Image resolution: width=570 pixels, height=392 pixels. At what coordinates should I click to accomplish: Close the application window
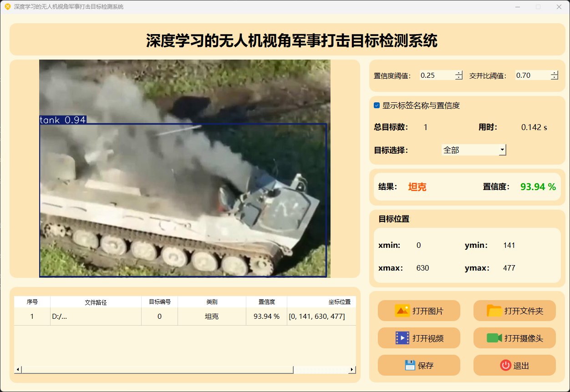[x=559, y=7]
